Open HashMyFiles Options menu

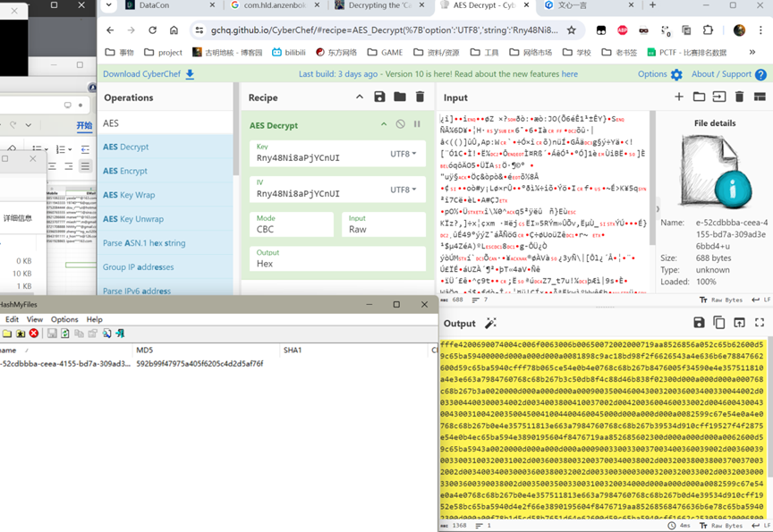(64, 319)
